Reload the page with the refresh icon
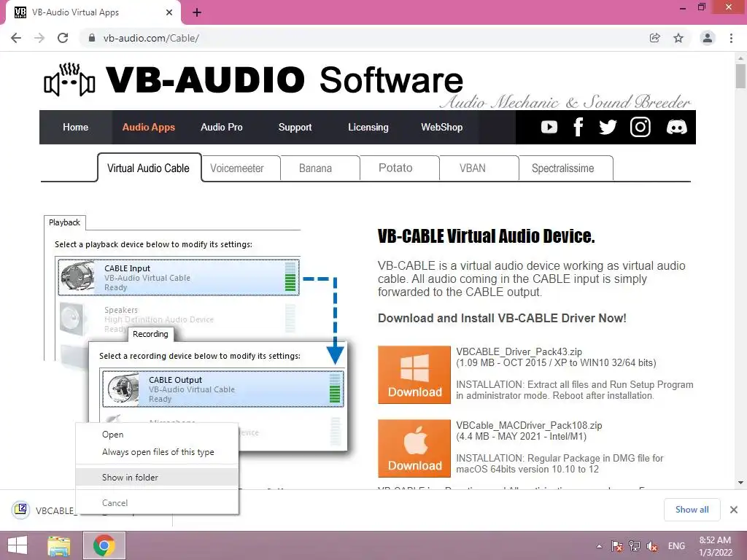This screenshot has width=747, height=560. coord(63,38)
